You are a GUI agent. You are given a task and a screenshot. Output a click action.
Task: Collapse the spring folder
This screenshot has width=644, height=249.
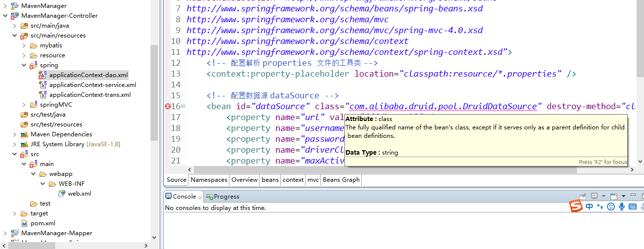[24, 65]
